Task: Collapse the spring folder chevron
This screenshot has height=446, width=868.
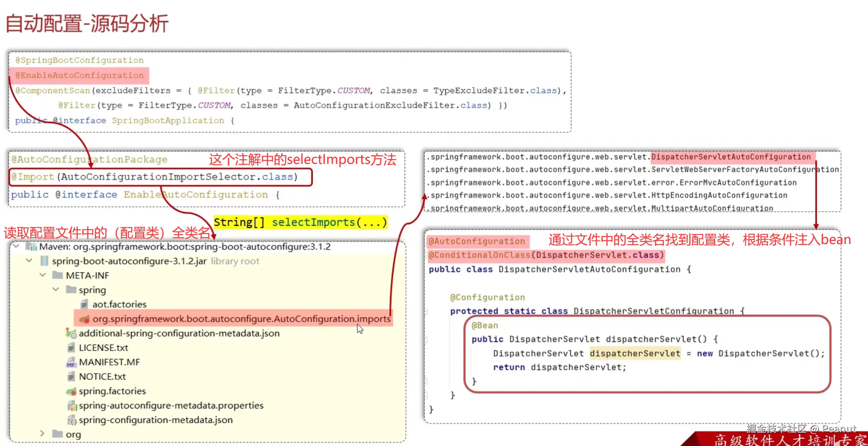Action: [x=56, y=290]
